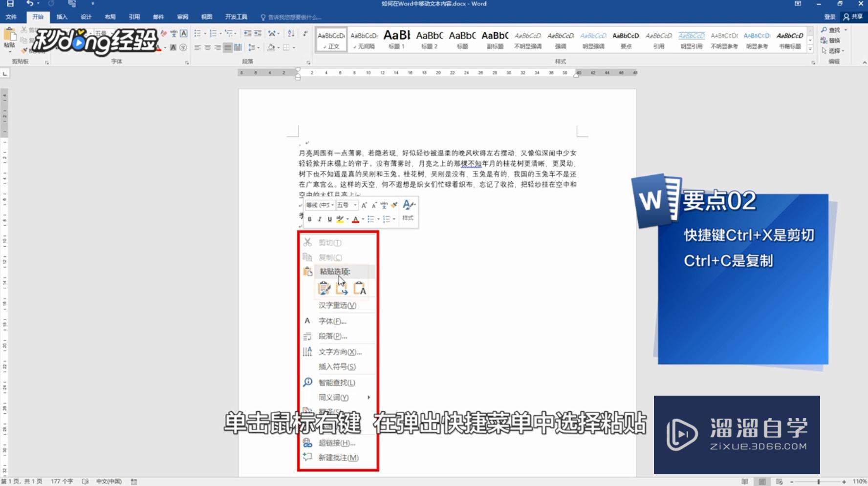Click the enclosed character (字) icon
The image size is (868, 486).
click(183, 47)
